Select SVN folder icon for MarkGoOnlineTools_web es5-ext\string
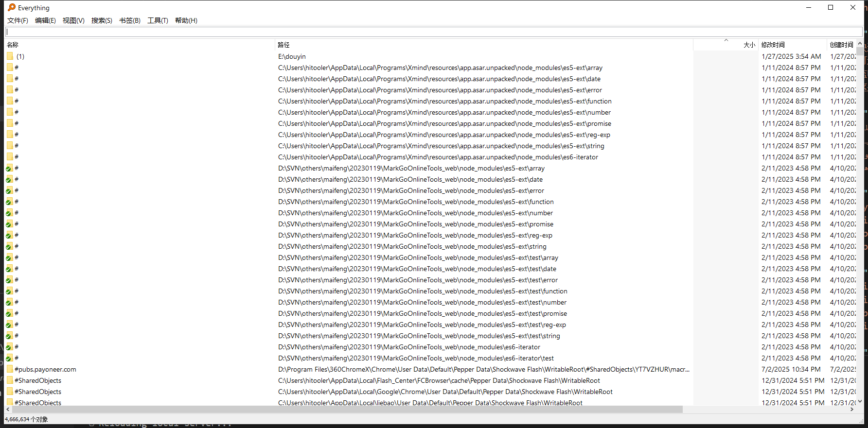Image resolution: width=868 pixels, height=428 pixels. [10, 246]
